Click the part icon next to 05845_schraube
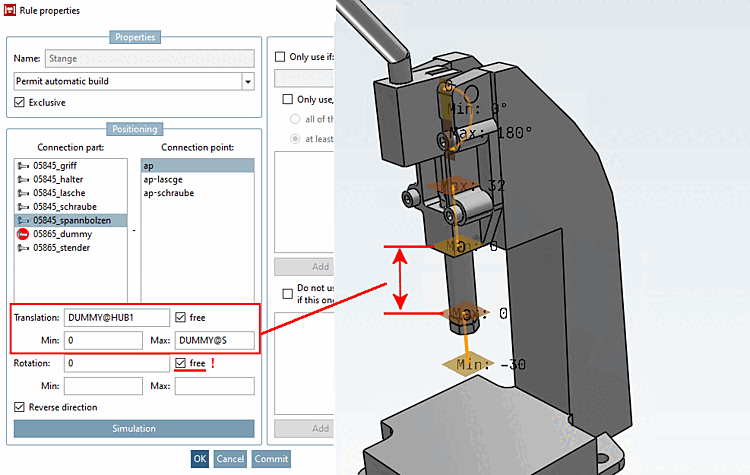The image size is (750, 475). pyautogui.click(x=23, y=207)
